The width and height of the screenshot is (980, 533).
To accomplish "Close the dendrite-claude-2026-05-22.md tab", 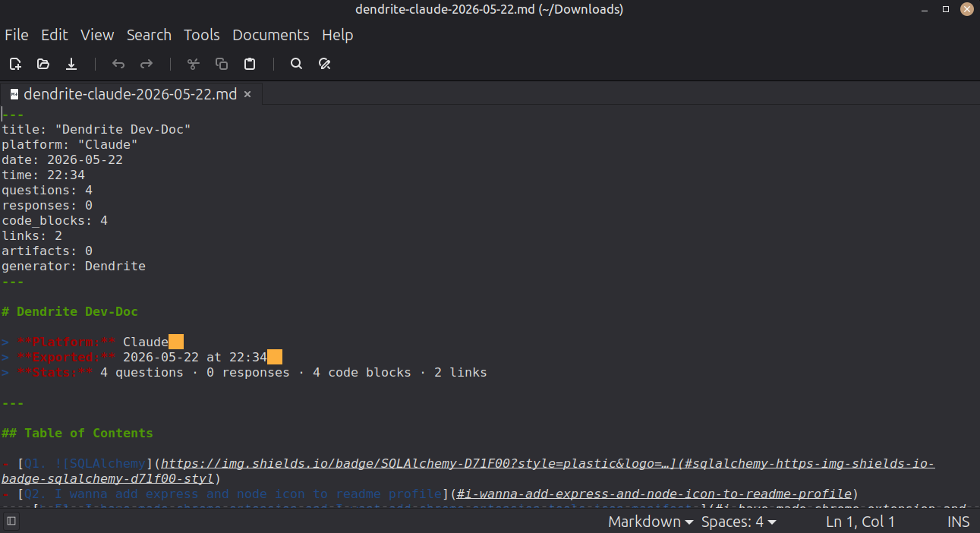I will tap(247, 94).
